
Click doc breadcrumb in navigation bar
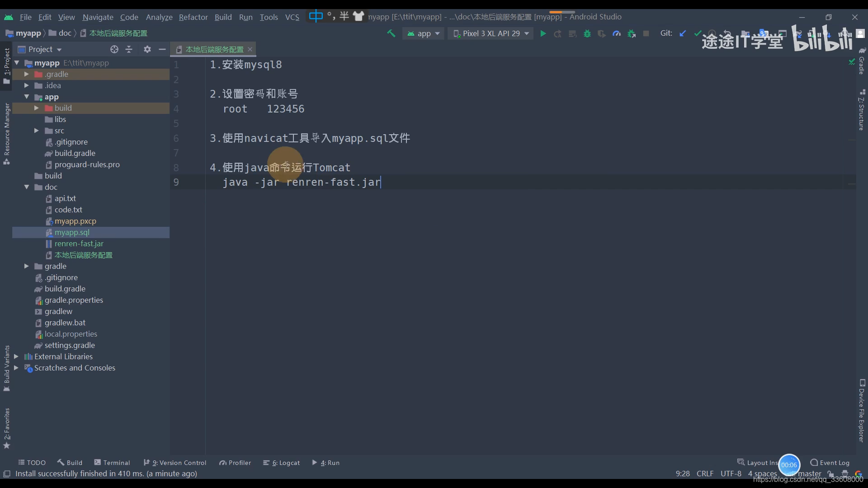[x=60, y=33]
